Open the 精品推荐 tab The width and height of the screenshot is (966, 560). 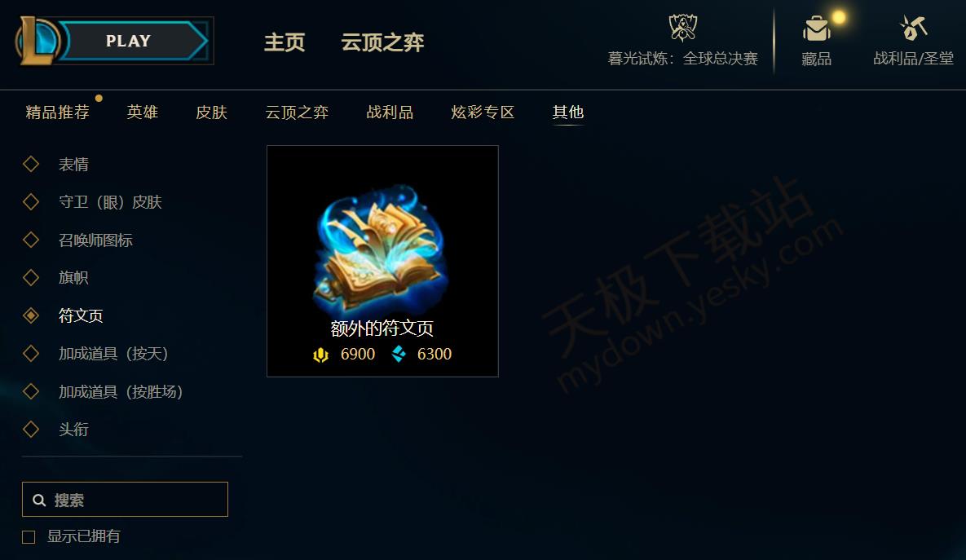[x=57, y=112]
